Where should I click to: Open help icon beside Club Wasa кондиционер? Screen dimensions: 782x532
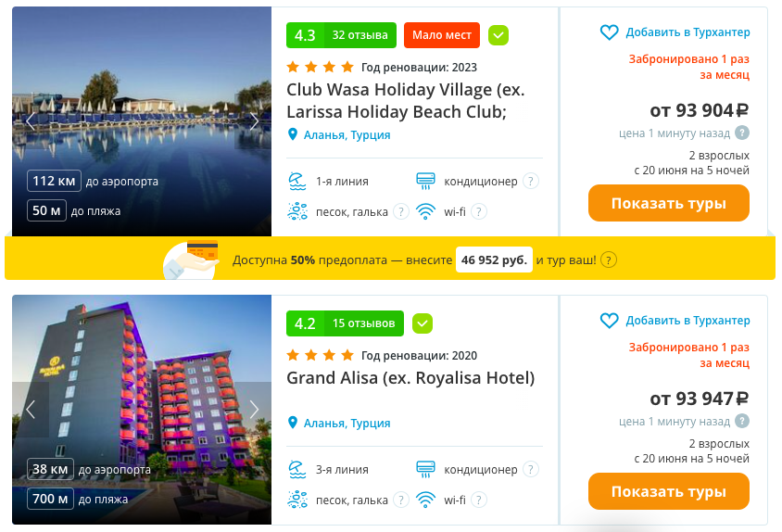531,181
